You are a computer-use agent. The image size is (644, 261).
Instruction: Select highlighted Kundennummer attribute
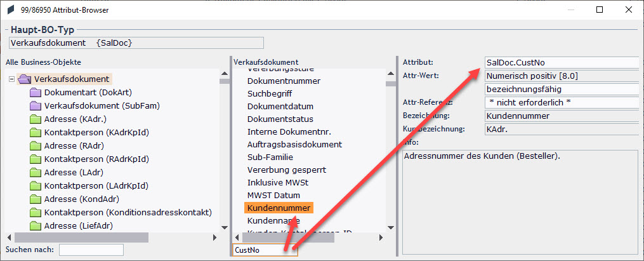(279, 208)
